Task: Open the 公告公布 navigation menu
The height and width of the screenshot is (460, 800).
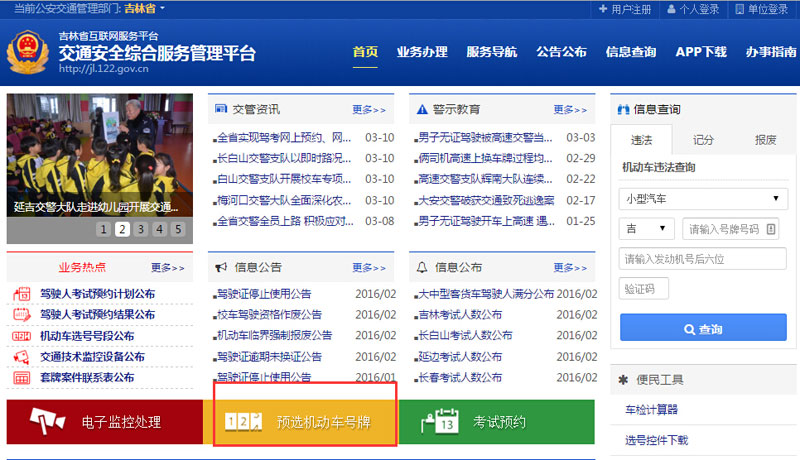Action: click(561, 52)
